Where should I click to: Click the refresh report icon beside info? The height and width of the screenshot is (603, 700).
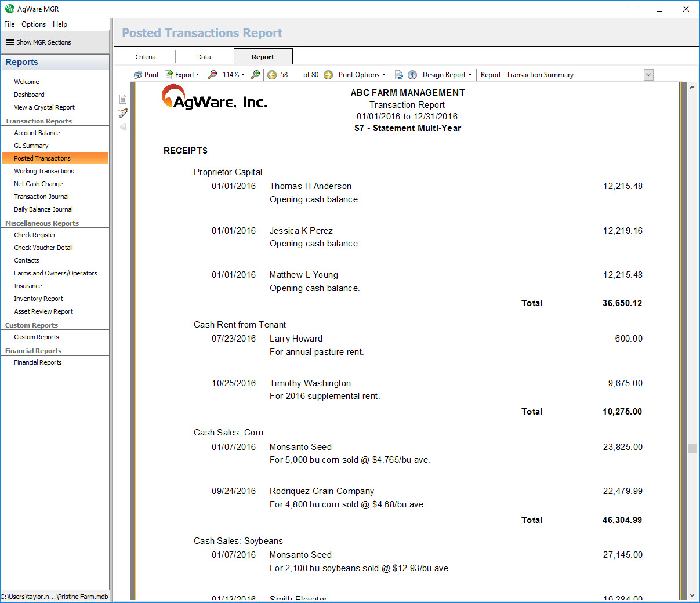[399, 75]
